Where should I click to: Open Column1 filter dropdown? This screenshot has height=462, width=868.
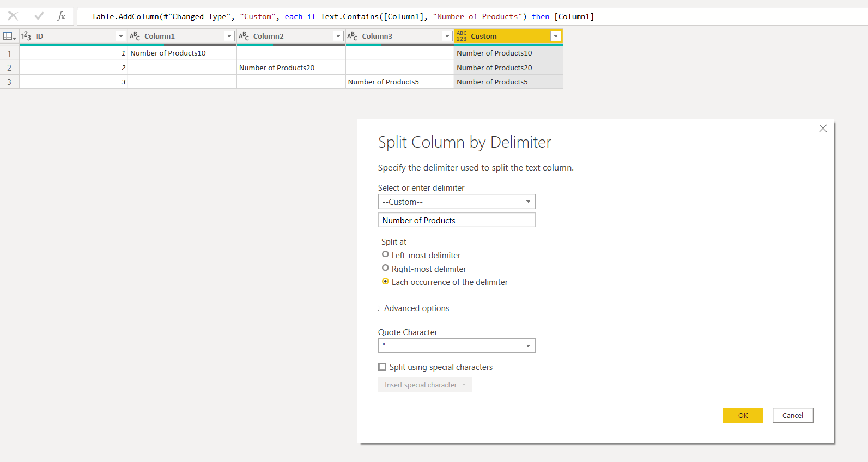pyautogui.click(x=229, y=36)
